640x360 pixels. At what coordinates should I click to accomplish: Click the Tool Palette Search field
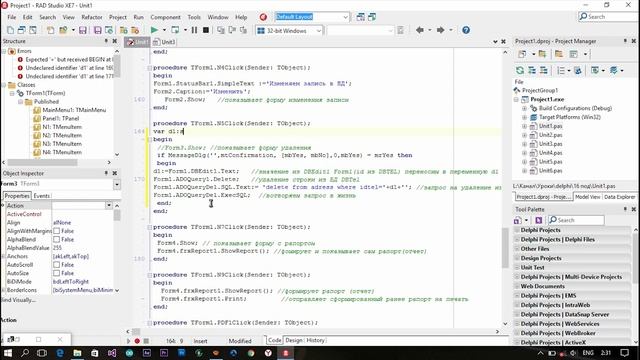click(576, 220)
